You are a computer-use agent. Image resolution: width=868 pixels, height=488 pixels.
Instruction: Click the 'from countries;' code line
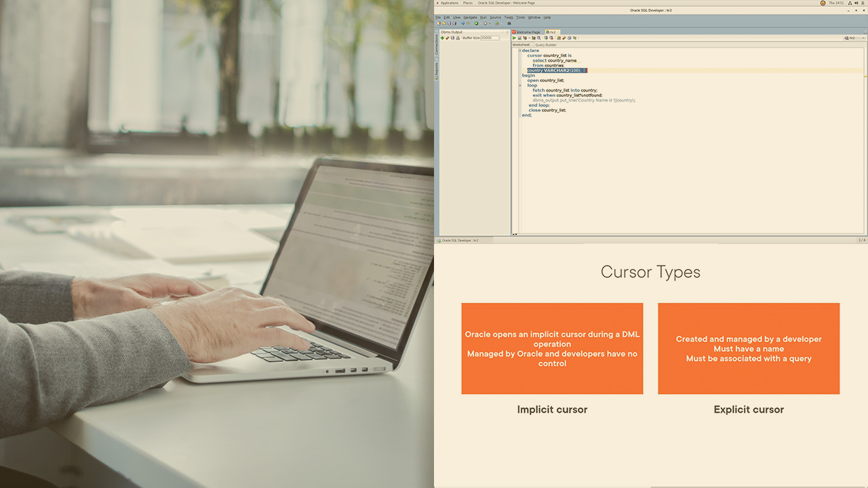pos(549,65)
